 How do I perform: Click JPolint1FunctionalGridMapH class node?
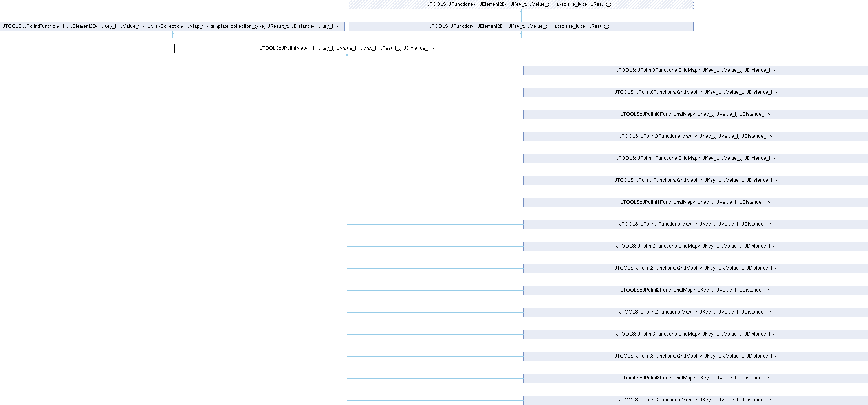click(x=695, y=181)
